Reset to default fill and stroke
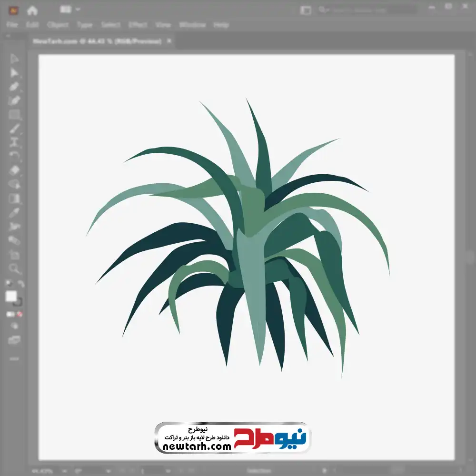This screenshot has height=476, width=476. (9, 284)
